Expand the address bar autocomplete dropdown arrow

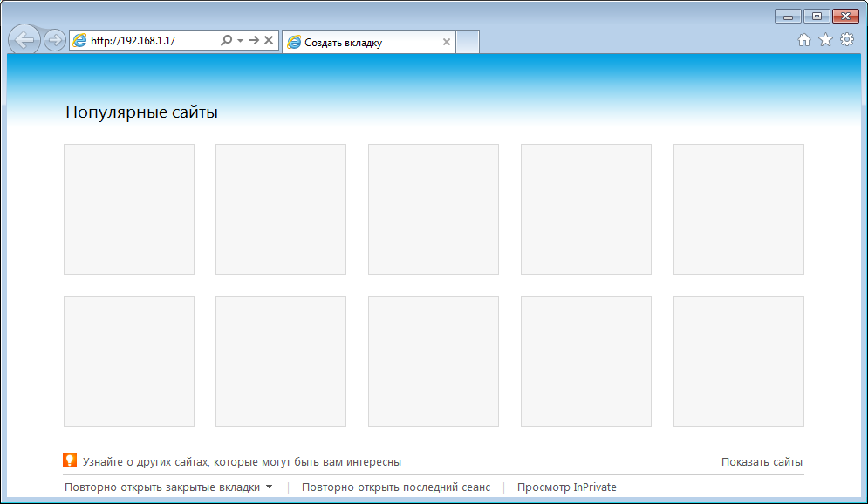[x=240, y=40]
